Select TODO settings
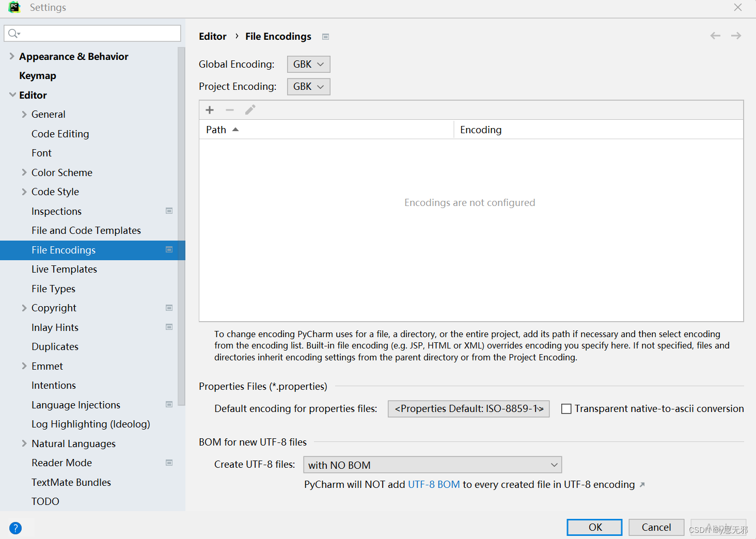 (45, 501)
